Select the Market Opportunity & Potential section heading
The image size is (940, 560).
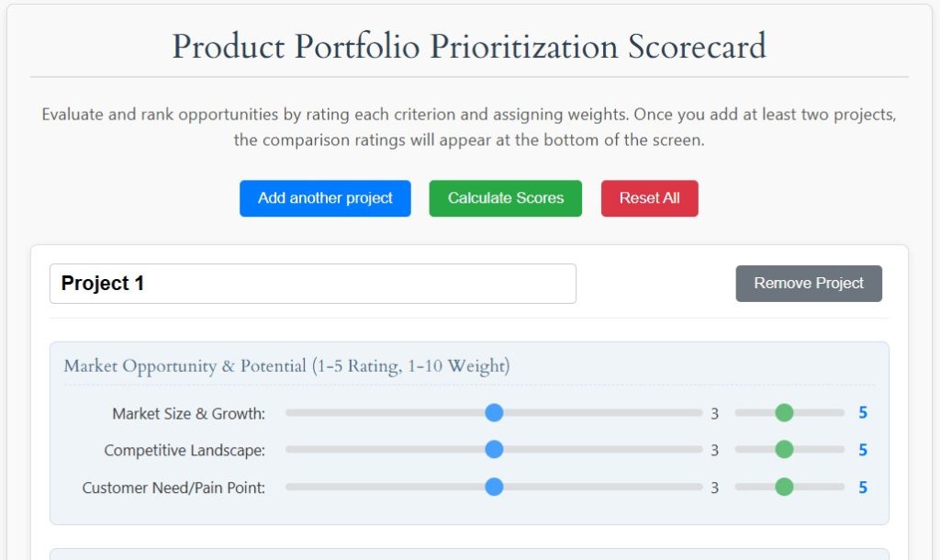[x=286, y=366]
